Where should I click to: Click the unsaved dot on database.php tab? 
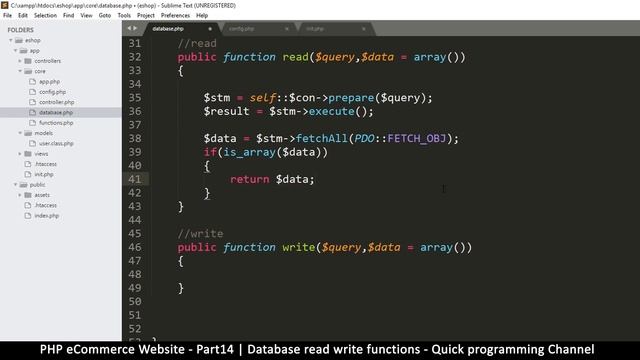[210, 29]
